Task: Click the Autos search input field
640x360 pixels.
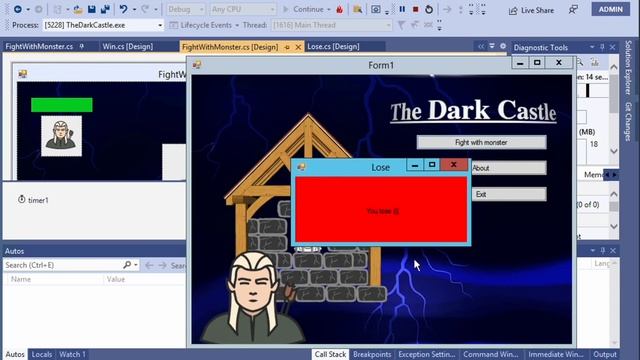Action: pos(62,265)
